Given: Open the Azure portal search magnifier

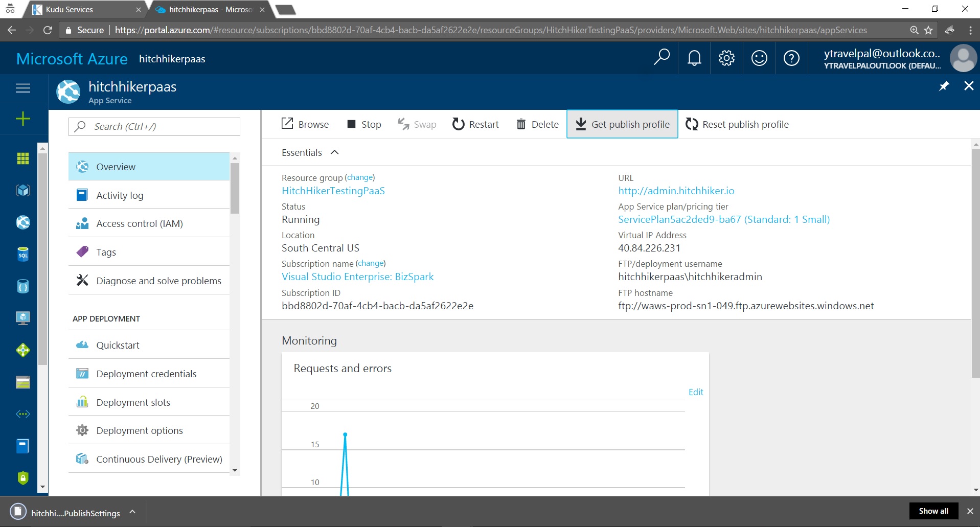Looking at the screenshot, I should pyautogui.click(x=662, y=58).
